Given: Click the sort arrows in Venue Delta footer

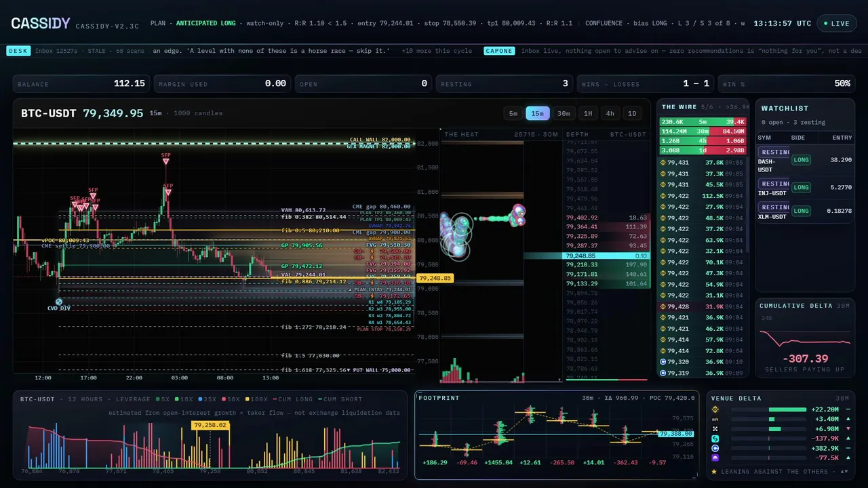Looking at the screenshot, I should click(x=844, y=471).
